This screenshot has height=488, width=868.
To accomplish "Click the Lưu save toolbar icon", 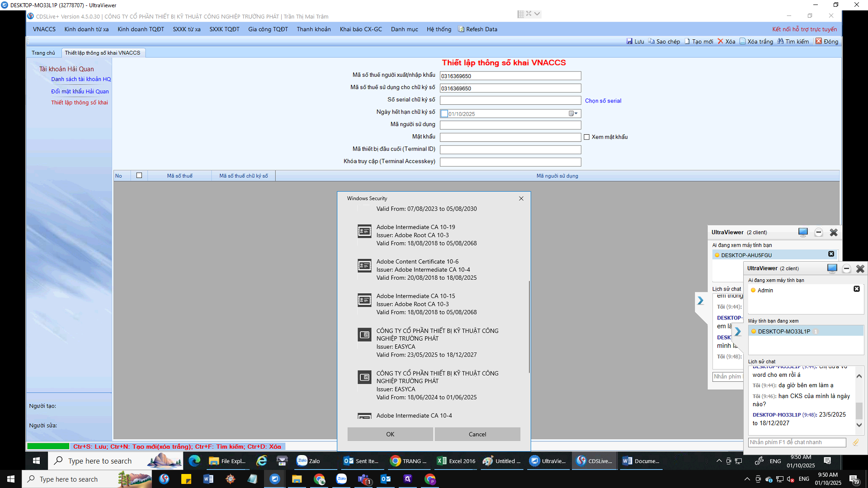I will pyautogui.click(x=629, y=41).
